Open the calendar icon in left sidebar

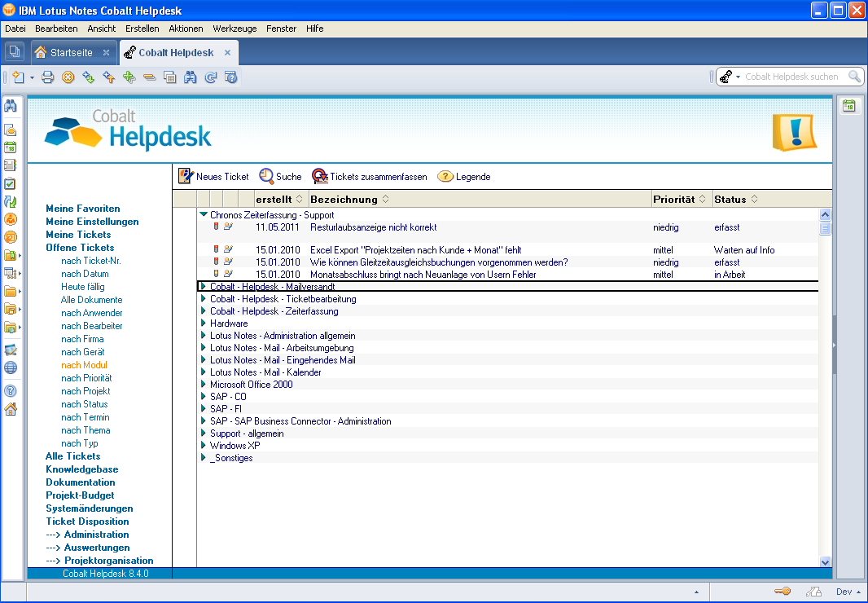point(11,147)
